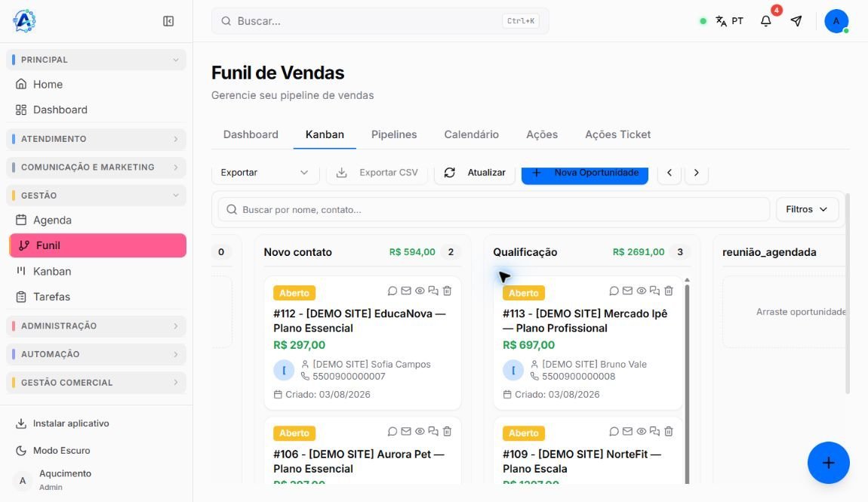Click email icon on card #109

[627, 431]
